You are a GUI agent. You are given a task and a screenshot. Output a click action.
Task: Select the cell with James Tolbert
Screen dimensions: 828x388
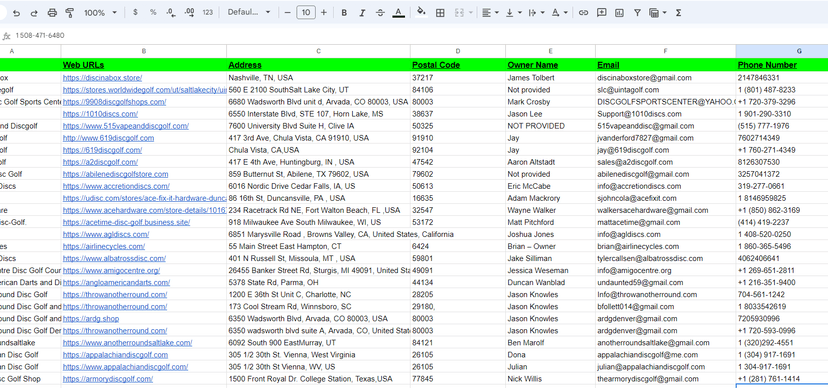550,78
